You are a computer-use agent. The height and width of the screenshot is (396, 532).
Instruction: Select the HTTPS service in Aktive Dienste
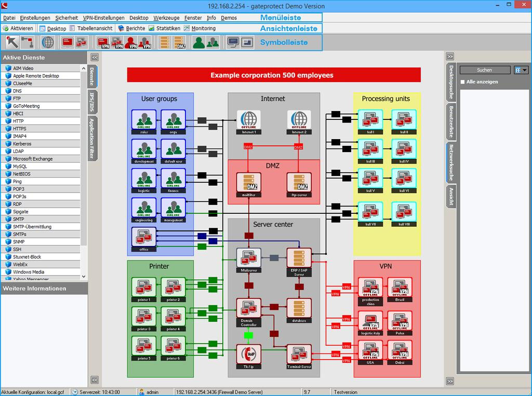[41, 129]
